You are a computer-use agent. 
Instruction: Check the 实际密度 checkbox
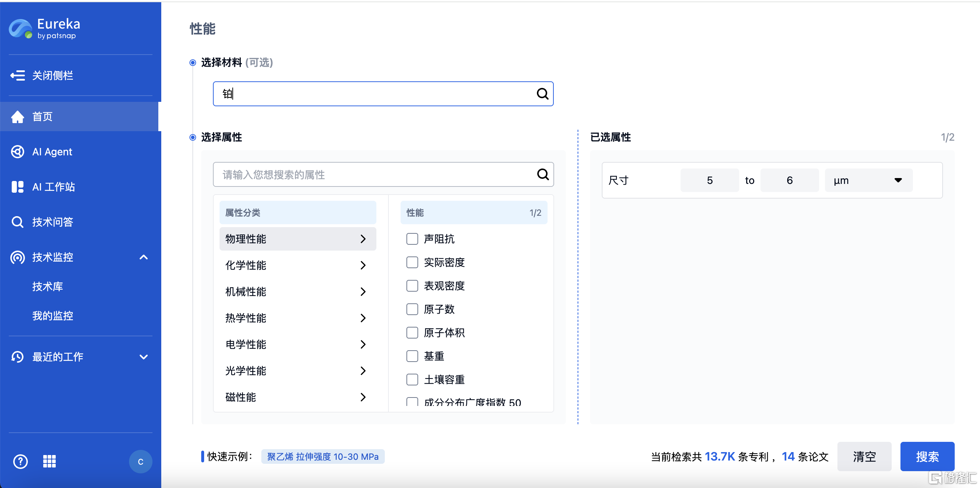click(x=412, y=262)
